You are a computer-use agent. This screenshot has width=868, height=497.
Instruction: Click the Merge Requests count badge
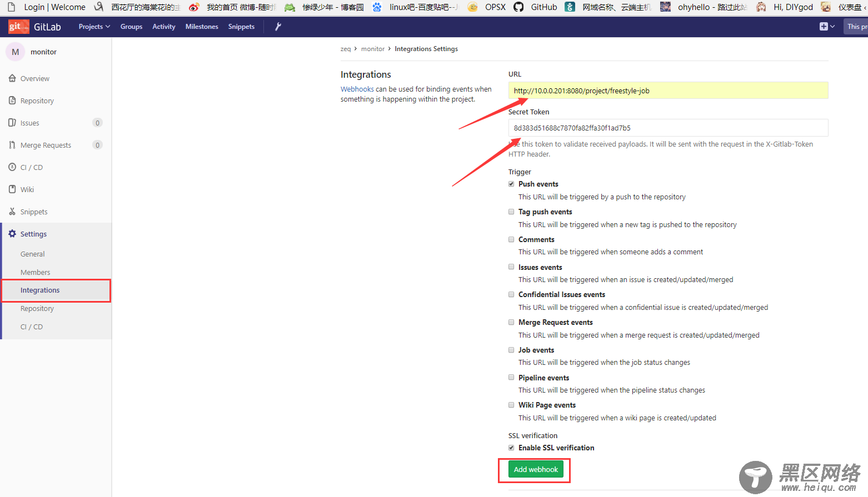coord(97,145)
